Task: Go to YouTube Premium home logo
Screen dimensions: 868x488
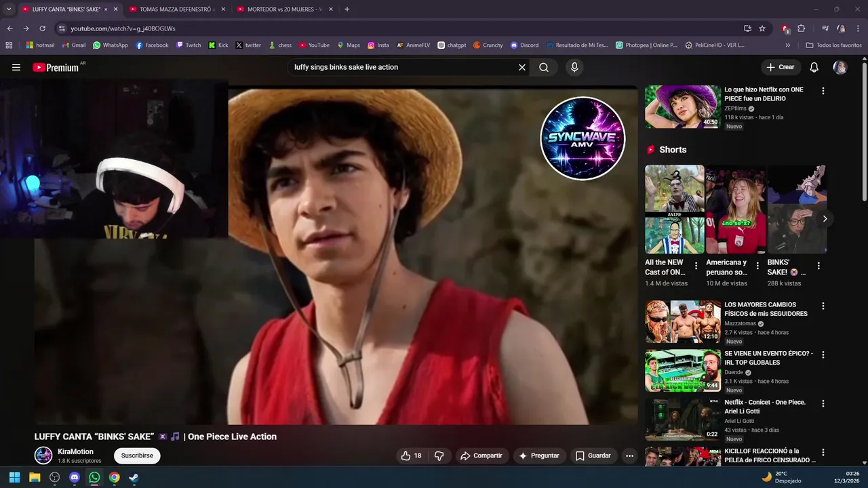Action: [56, 67]
